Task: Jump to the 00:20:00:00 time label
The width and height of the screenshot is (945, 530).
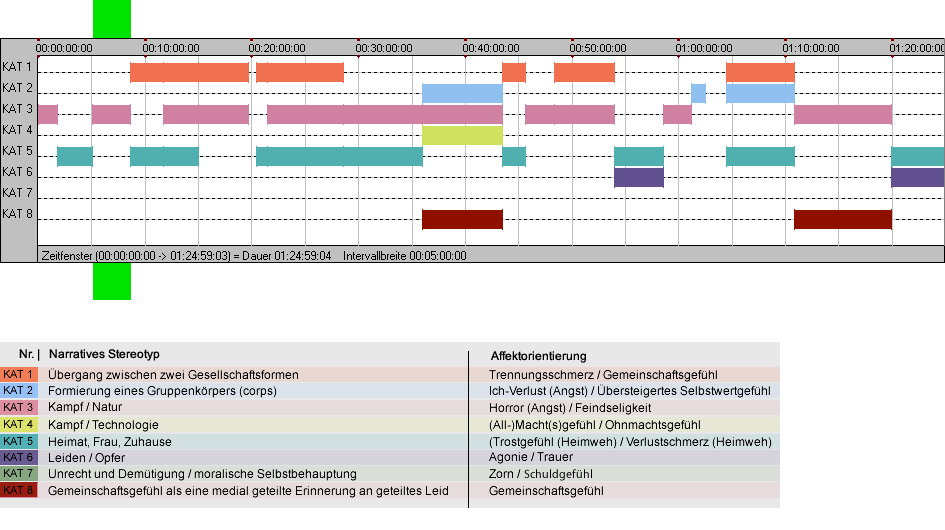Action: click(x=277, y=48)
